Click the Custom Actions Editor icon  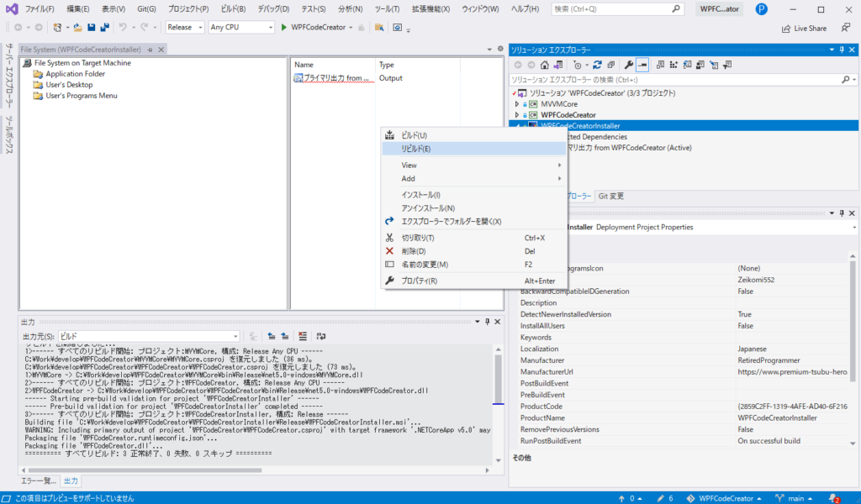[714, 65]
